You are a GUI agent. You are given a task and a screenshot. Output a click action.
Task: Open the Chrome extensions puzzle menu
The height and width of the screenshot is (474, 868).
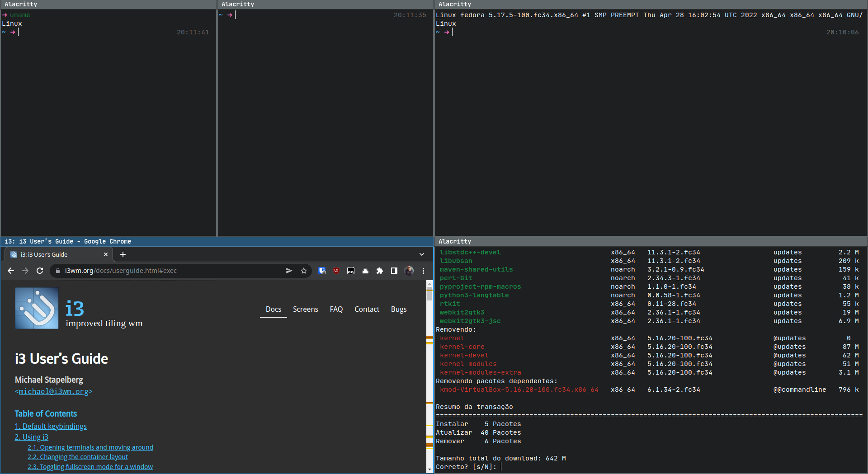(x=380, y=271)
